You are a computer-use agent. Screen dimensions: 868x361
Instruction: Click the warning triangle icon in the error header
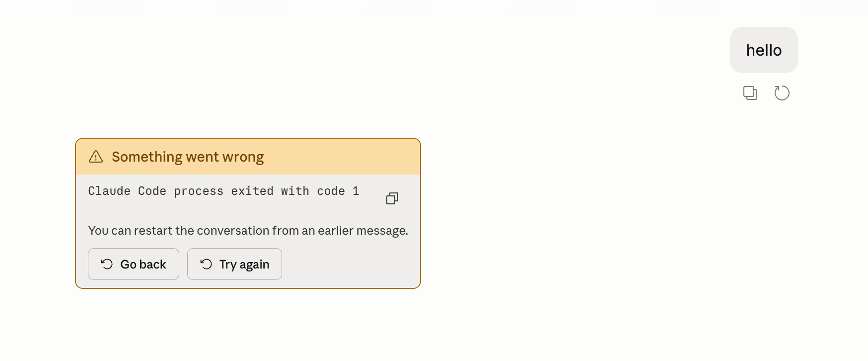tap(96, 157)
